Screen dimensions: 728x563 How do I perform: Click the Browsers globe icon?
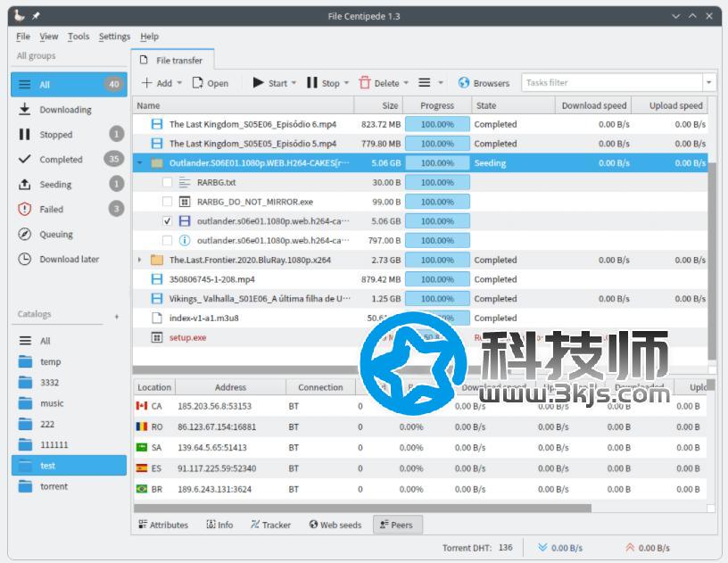pyautogui.click(x=463, y=83)
